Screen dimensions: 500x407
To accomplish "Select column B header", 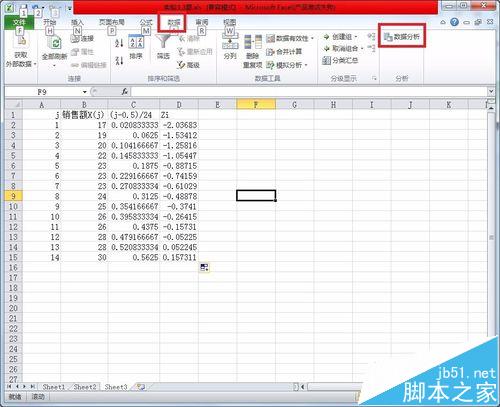I will point(84,105).
